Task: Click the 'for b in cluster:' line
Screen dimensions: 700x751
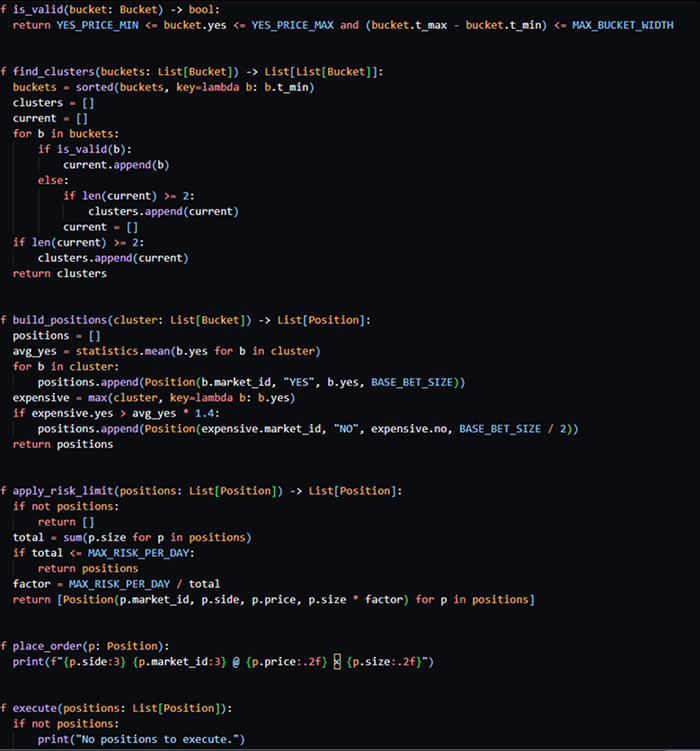Action: 66,367
